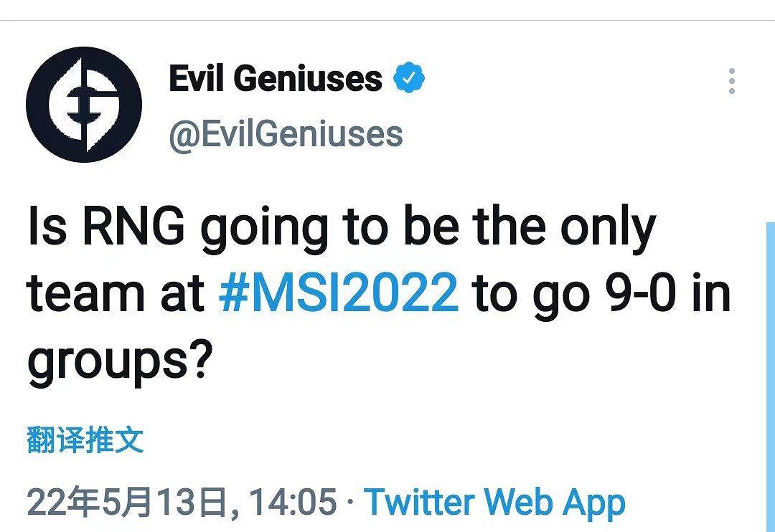Open the Evil Geniuses profile avatar

pos(83,105)
